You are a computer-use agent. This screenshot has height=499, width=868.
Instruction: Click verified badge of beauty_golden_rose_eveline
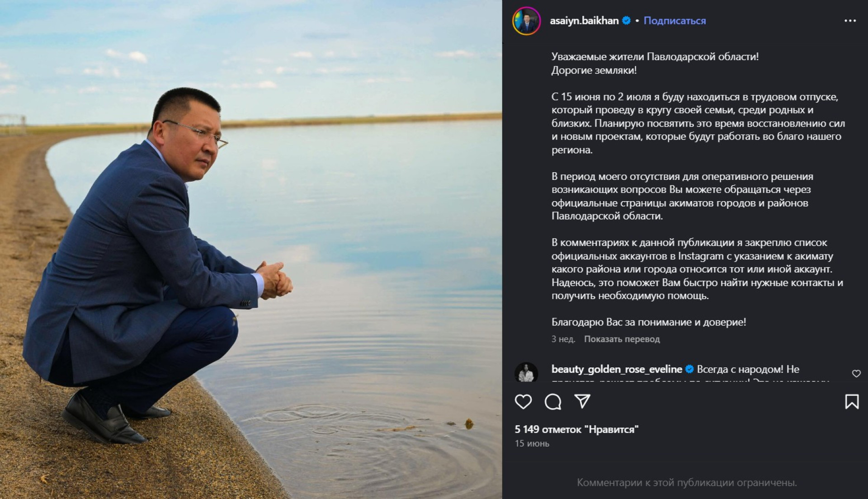[689, 369]
